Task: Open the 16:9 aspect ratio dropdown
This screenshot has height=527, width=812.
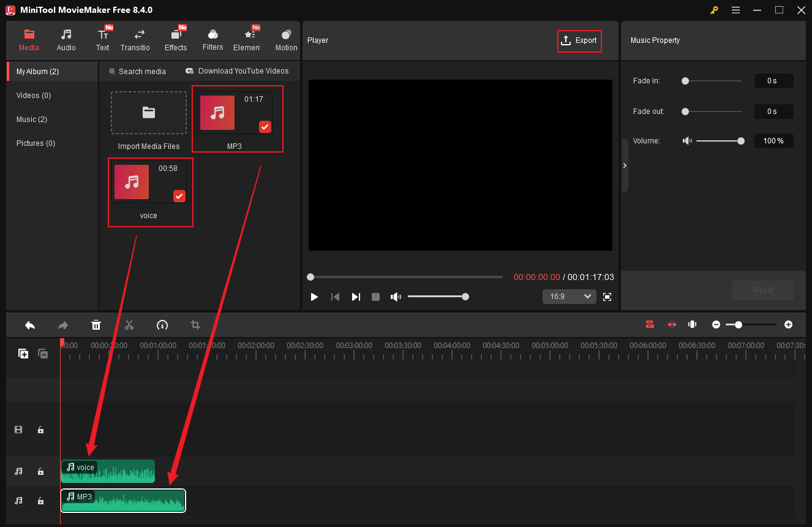Action: pyautogui.click(x=569, y=296)
